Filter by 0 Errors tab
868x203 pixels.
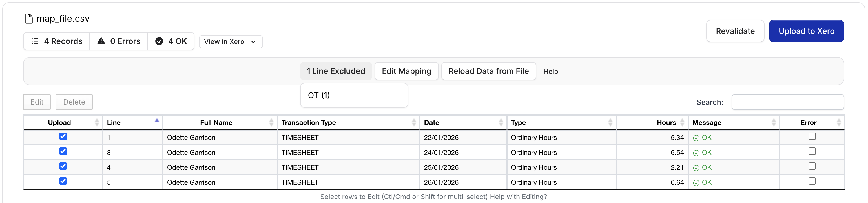click(x=119, y=41)
